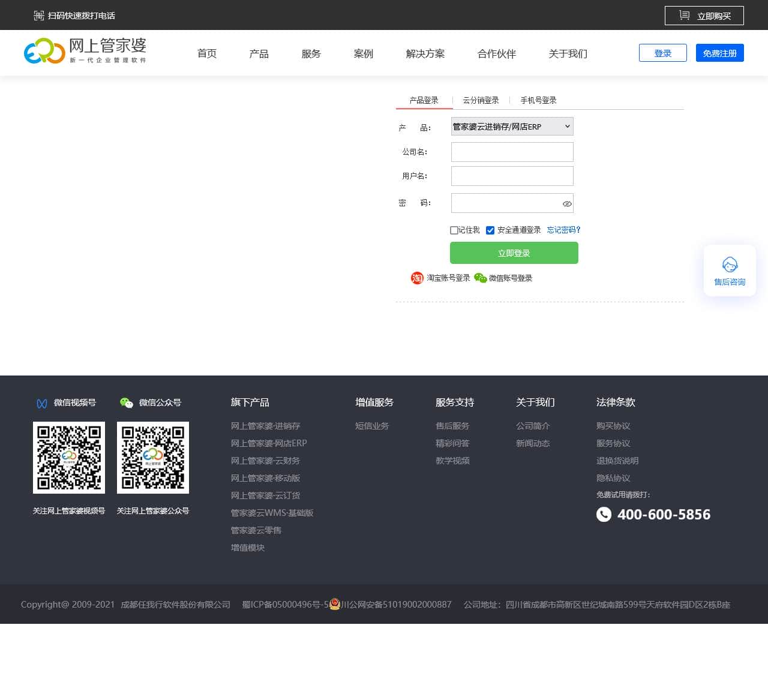Click 淘宝账号登录 link text
Screen dimensions: 768x700
point(448,278)
